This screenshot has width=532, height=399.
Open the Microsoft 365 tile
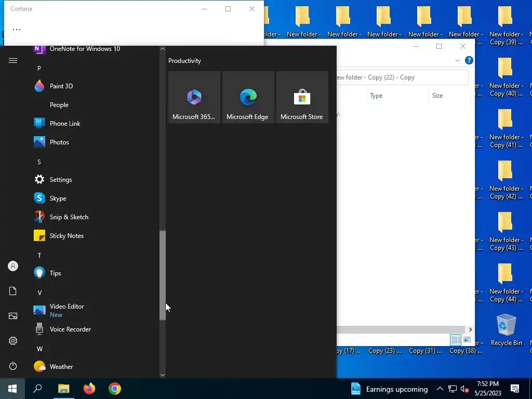point(194,97)
